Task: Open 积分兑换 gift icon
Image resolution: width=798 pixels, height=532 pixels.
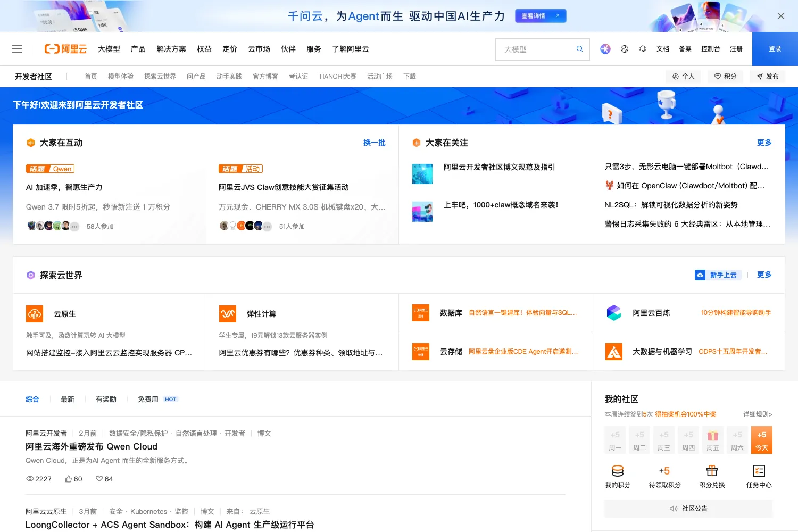Action: pyautogui.click(x=712, y=471)
